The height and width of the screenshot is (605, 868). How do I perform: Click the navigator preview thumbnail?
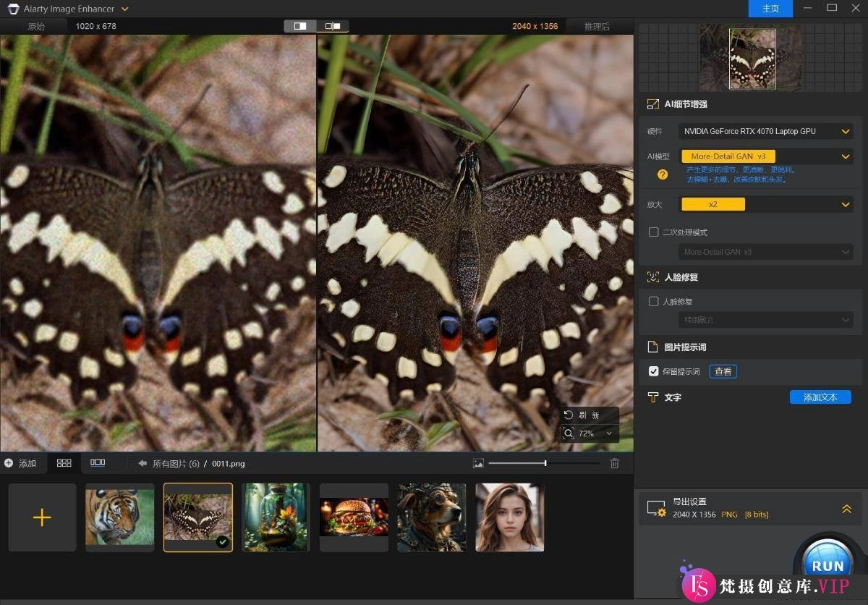click(x=752, y=59)
